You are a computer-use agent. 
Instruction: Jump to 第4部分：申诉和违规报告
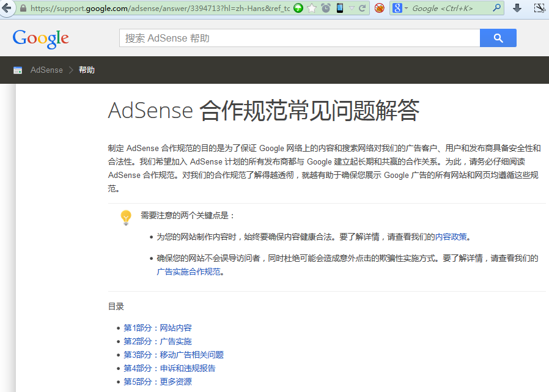(x=169, y=368)
